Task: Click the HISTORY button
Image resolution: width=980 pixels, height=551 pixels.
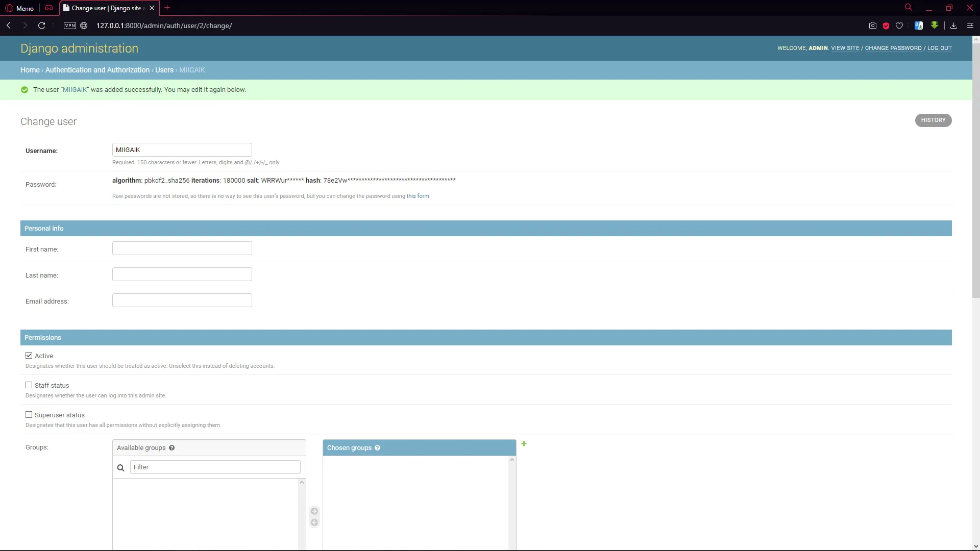Action: (x=933, y=120)
